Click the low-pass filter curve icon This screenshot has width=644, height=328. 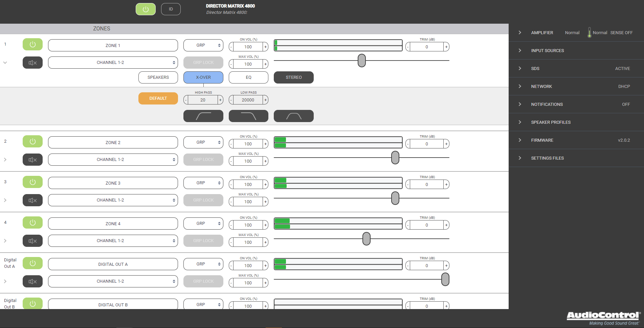(248, 116)
